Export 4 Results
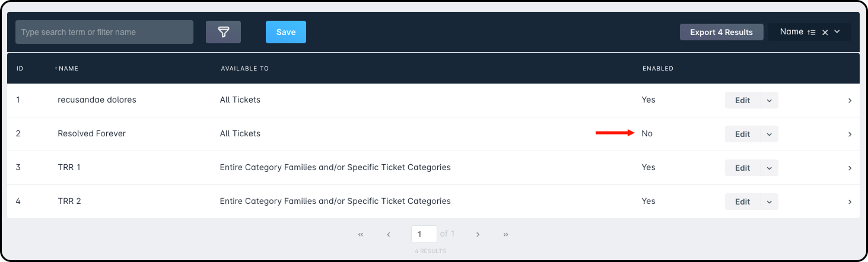The width and height of the screenshot is (868, 262). (721, 32)
